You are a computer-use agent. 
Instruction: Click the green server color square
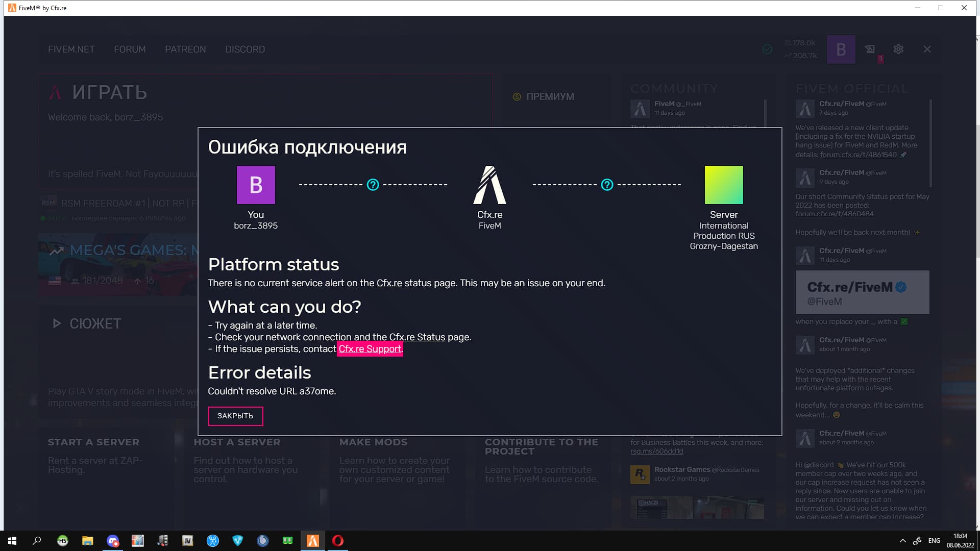[x=724, y=185]
